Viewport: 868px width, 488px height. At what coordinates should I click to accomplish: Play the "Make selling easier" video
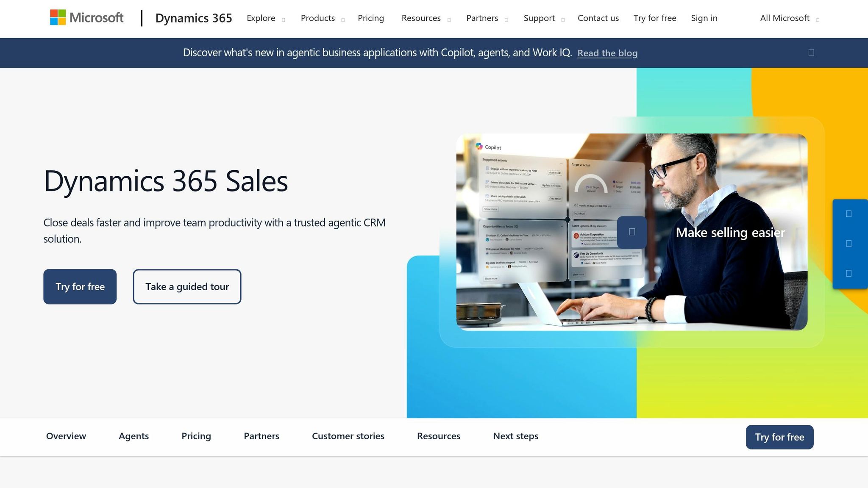pos(631,231)
